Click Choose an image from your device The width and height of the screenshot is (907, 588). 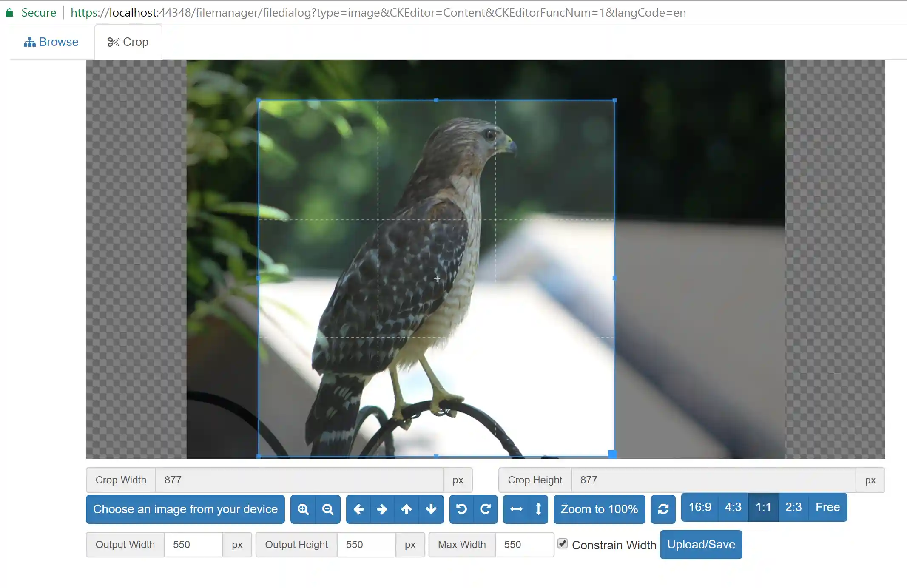pos(185,509)
